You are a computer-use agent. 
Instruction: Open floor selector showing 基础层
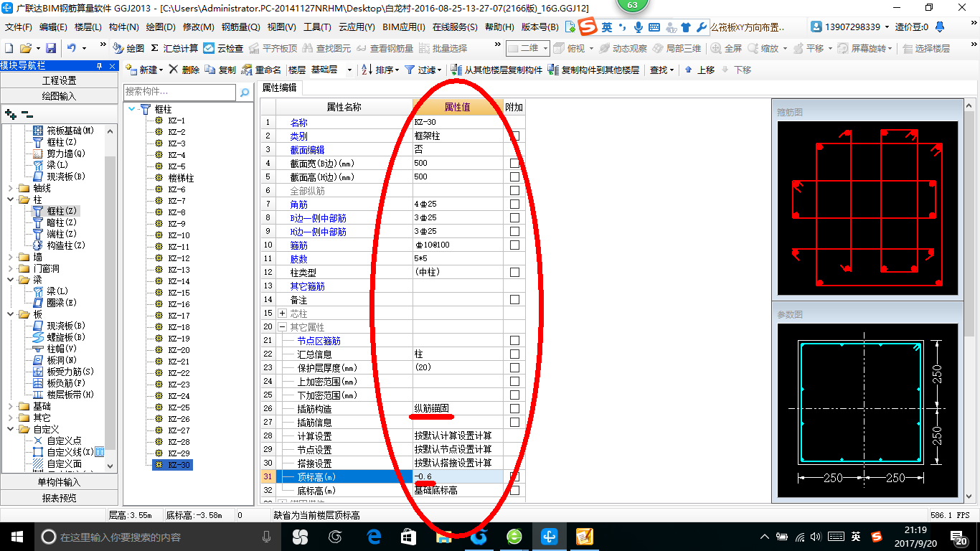click(332, 70)
